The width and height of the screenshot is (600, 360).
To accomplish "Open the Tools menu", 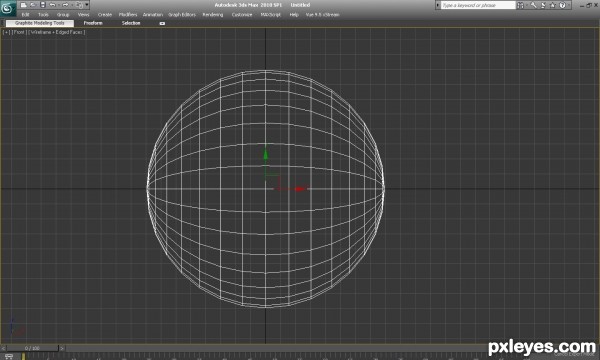I will [43, 15].
